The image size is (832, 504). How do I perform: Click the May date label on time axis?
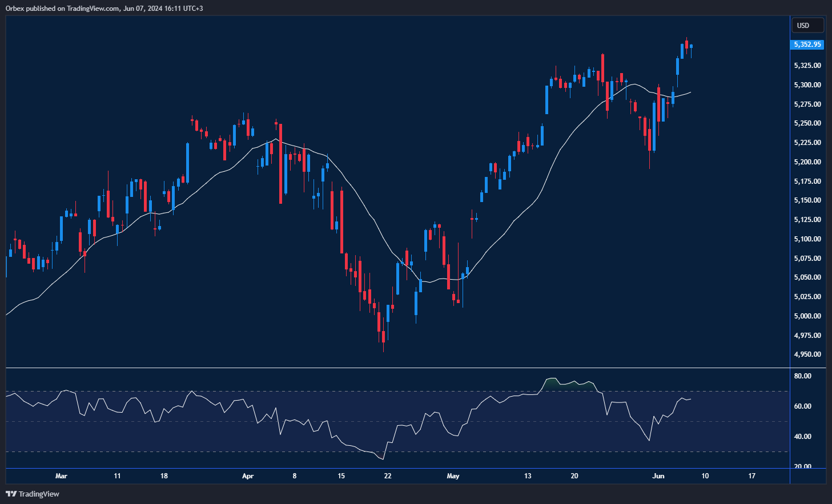(453, 476)
